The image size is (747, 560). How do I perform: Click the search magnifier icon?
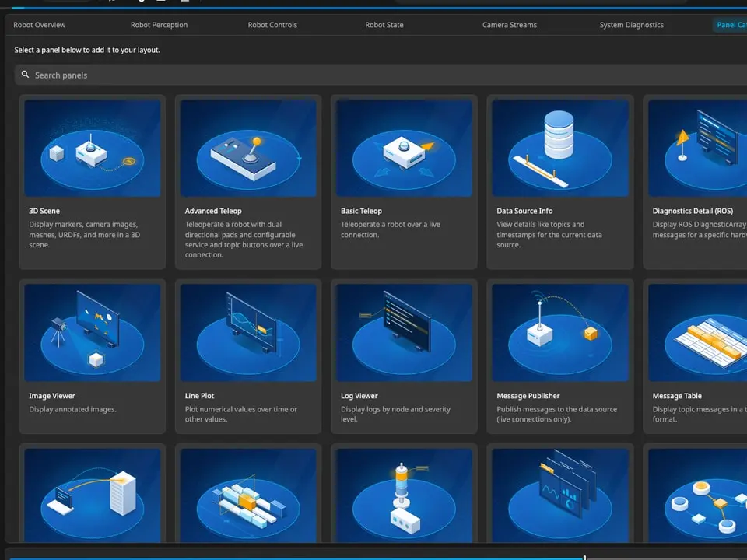pos(25,75)
